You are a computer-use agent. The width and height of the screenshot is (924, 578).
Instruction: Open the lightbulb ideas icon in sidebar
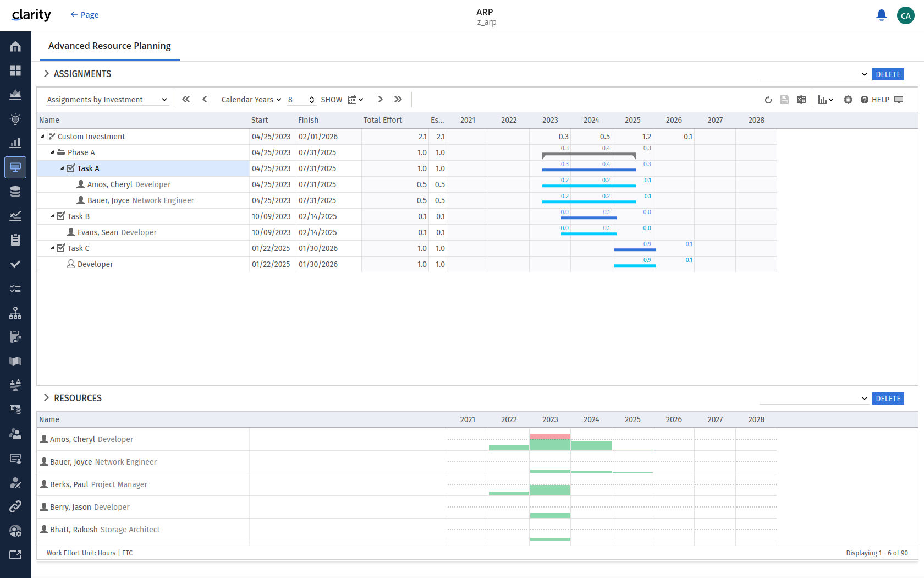click(15, 119)
